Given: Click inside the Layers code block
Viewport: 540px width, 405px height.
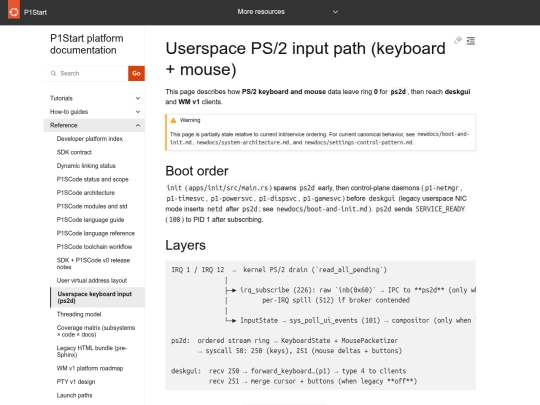Looking at the screenshot, I should [x=320, y=325].
